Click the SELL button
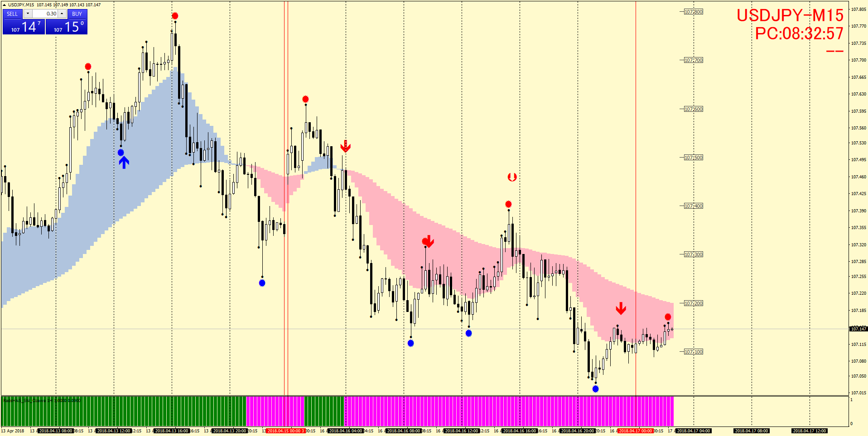Image resolution: width=868 pixels, height=436 pixels. point(12,14)
